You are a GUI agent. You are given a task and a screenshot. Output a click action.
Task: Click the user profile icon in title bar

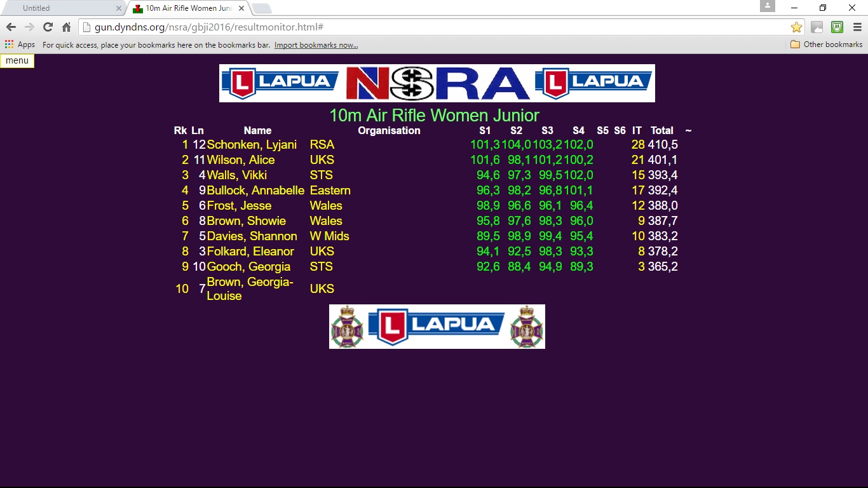point(768,6)
